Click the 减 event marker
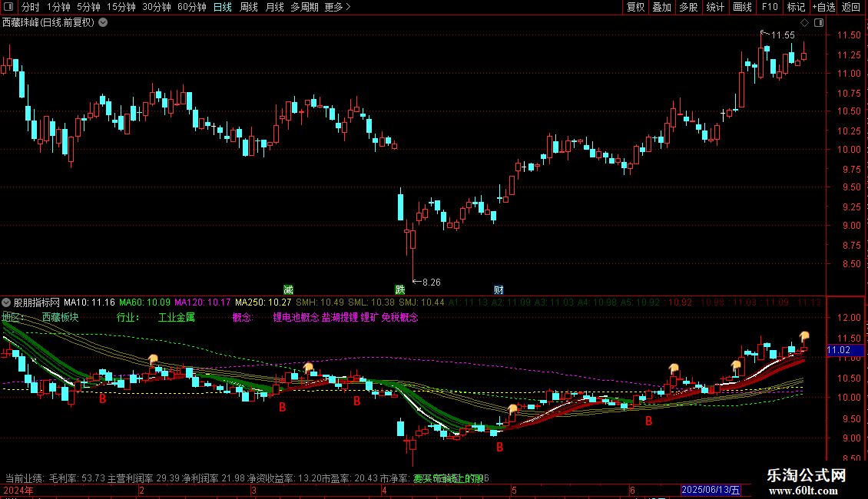 pyautogui.click(x=288, y=290)
